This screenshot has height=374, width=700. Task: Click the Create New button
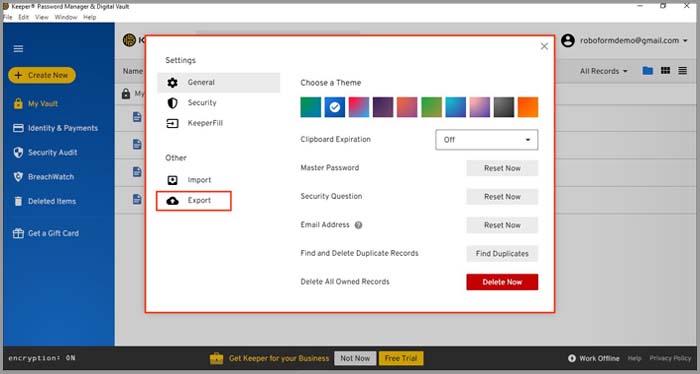[42, 75]
